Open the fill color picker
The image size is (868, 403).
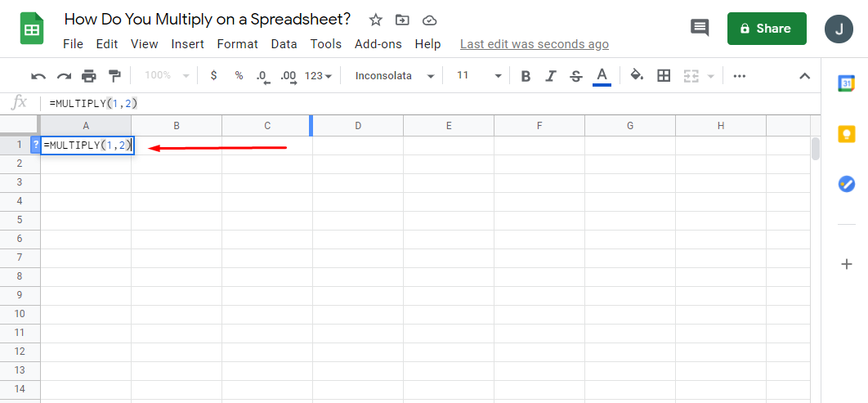(638, 76)
